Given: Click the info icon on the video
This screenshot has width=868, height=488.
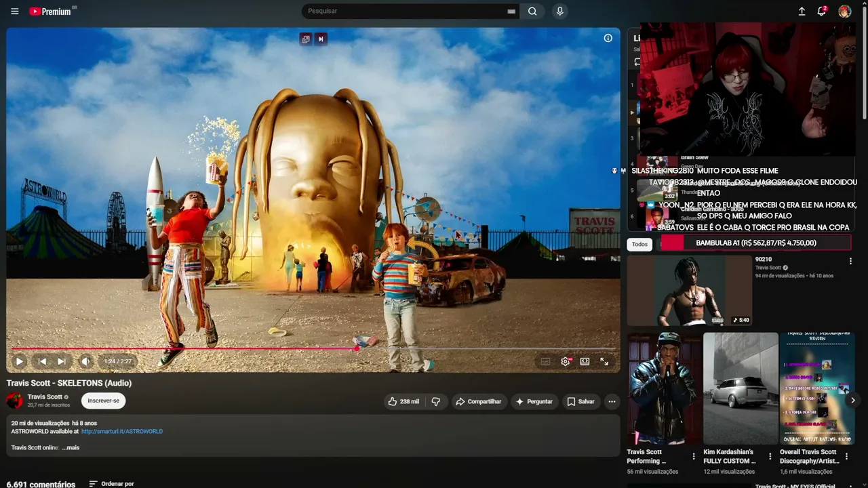Looking at the screenshot, I should click(x=608, y=38).
